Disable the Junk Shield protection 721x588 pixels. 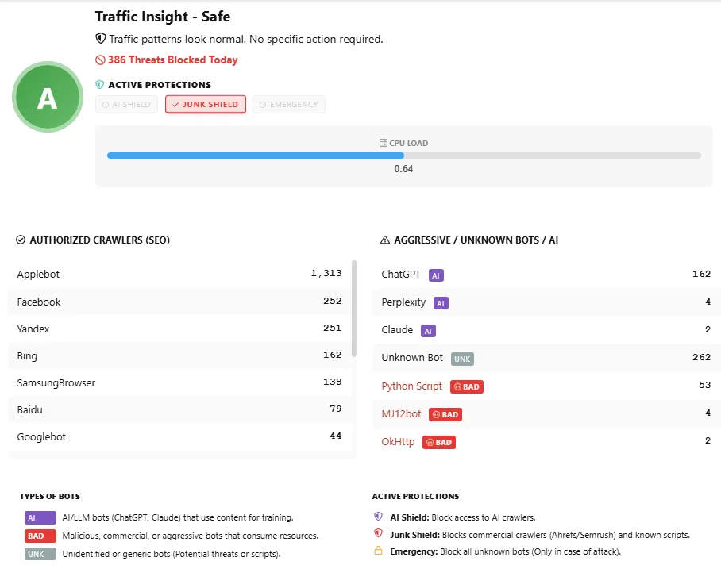pos(205,105)
